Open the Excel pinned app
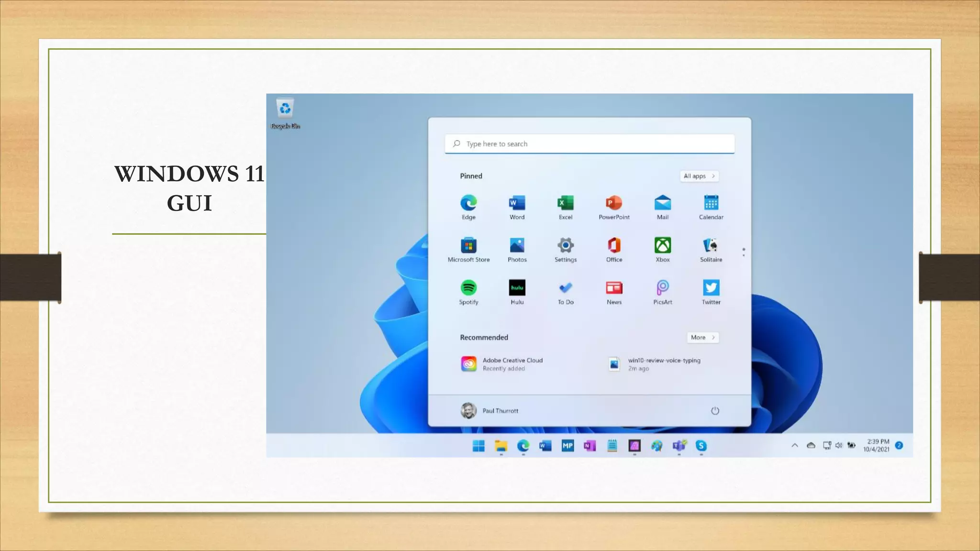The image size is (980, 551). tap(566, 207)
